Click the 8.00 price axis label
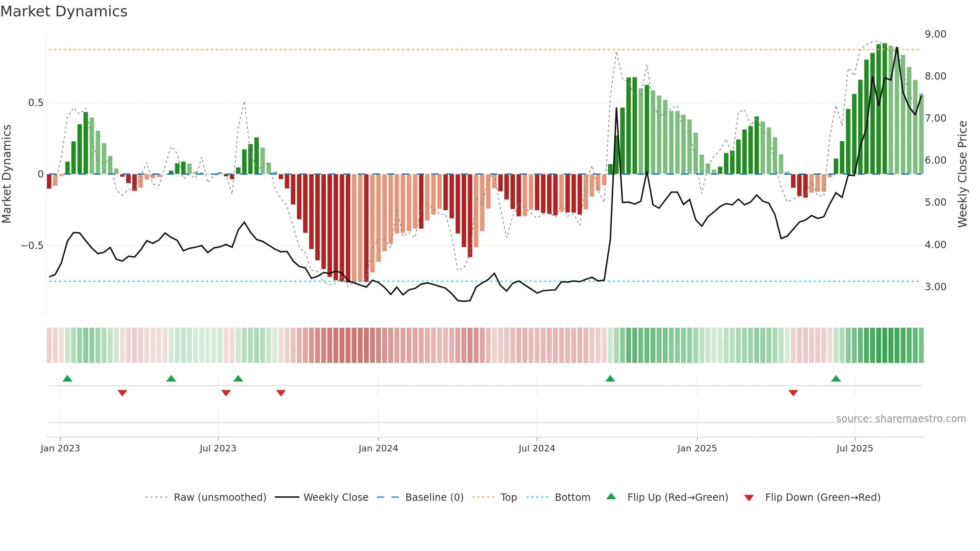 click(935, 76)
